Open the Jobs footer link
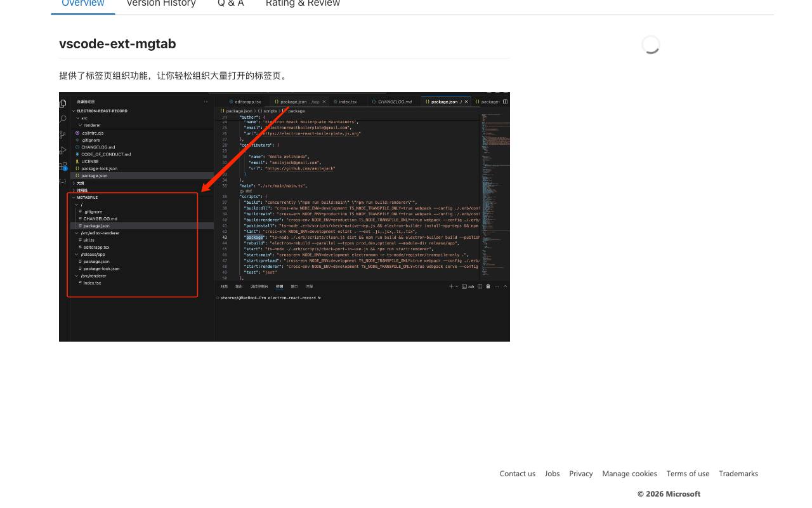812x508 pixels. coord(552,474)
